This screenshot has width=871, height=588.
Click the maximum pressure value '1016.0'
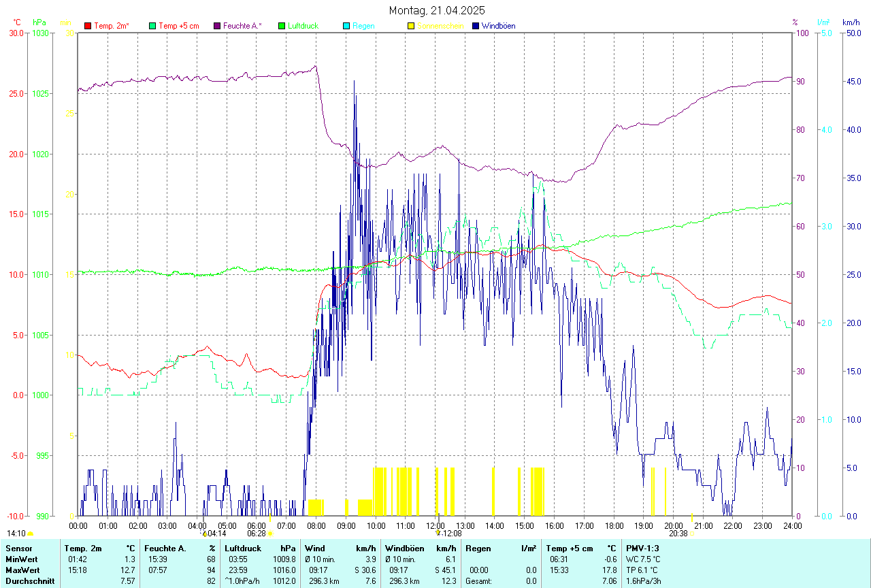click(284, 570)
